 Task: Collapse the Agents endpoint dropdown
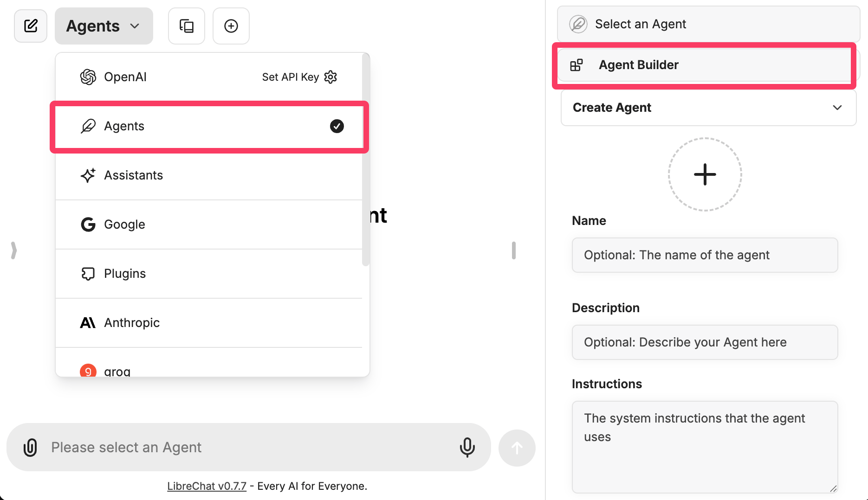[104, 26]
